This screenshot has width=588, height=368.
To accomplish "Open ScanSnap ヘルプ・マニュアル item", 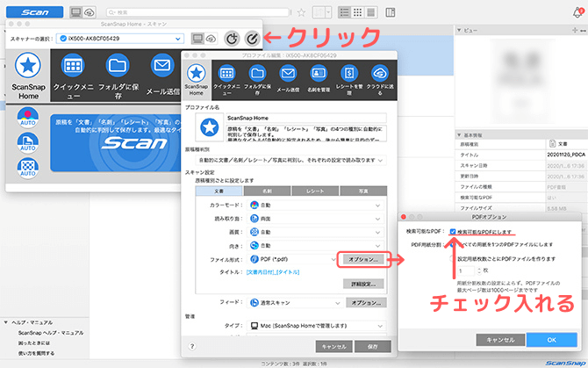I will point(51,333).
